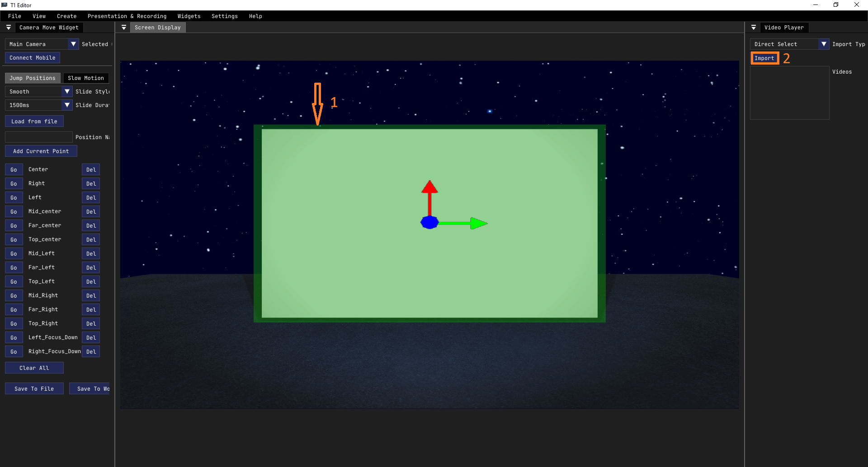Go to the Mid_center position
The height and width of the screenshot is (467, 868).
pos(14,212)
